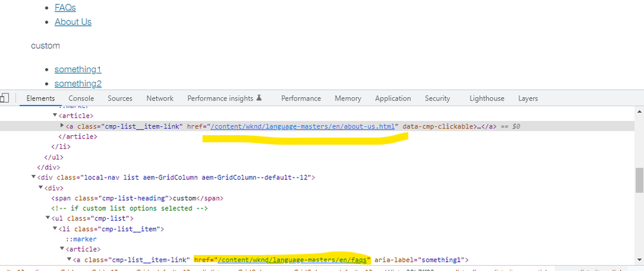
Task: Open the Memory tab
Action: coord(347,98)
